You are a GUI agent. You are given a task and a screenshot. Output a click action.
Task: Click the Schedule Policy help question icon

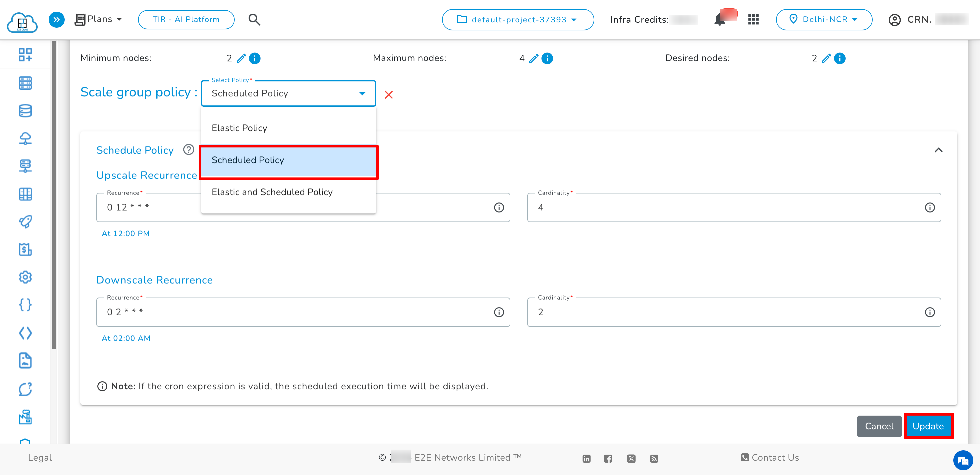(188, 149)
